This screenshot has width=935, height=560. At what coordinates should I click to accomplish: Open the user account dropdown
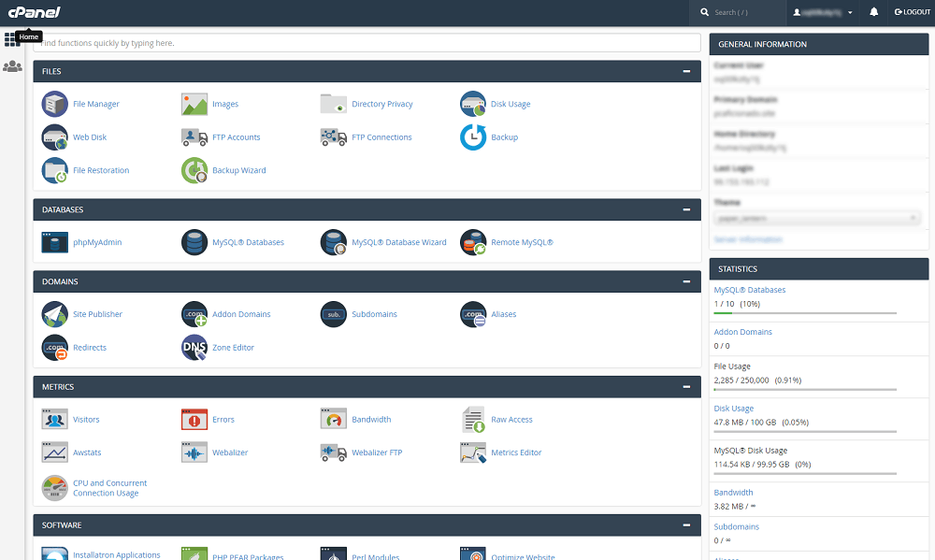click(822, 12)
